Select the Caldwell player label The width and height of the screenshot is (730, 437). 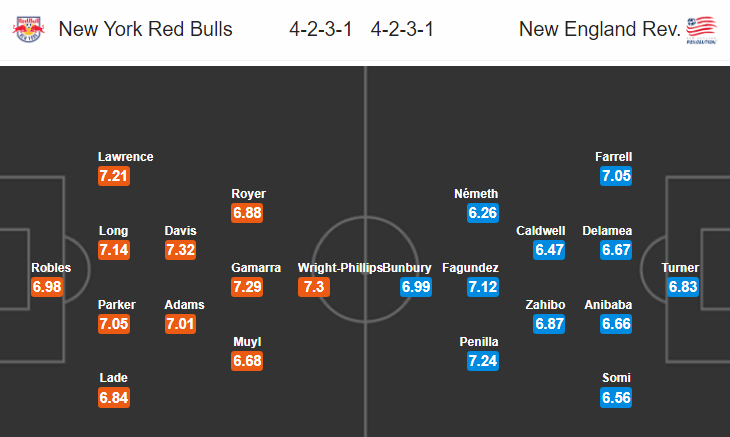pyautogui.click(x=541, y=231)
